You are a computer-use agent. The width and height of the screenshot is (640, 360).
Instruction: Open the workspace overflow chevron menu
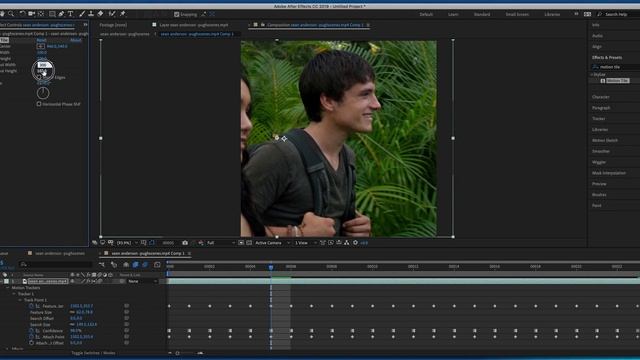(576, 14)
